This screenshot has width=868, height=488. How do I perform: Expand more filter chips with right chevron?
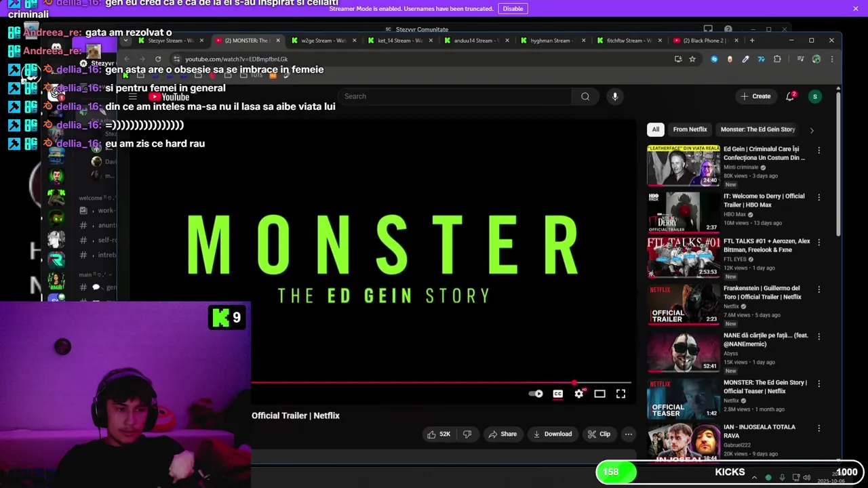click(812, 130)
